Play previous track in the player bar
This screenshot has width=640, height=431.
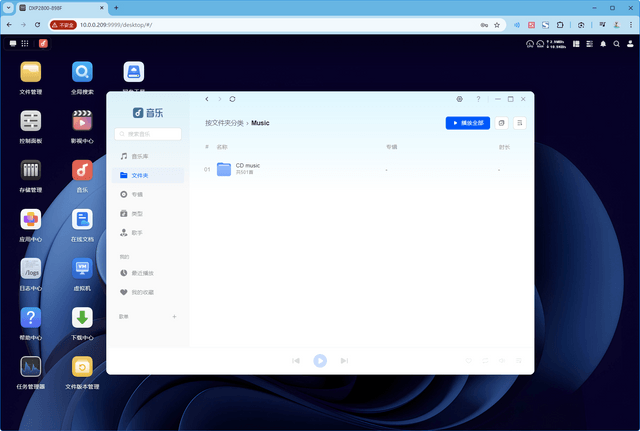point(296,361)
